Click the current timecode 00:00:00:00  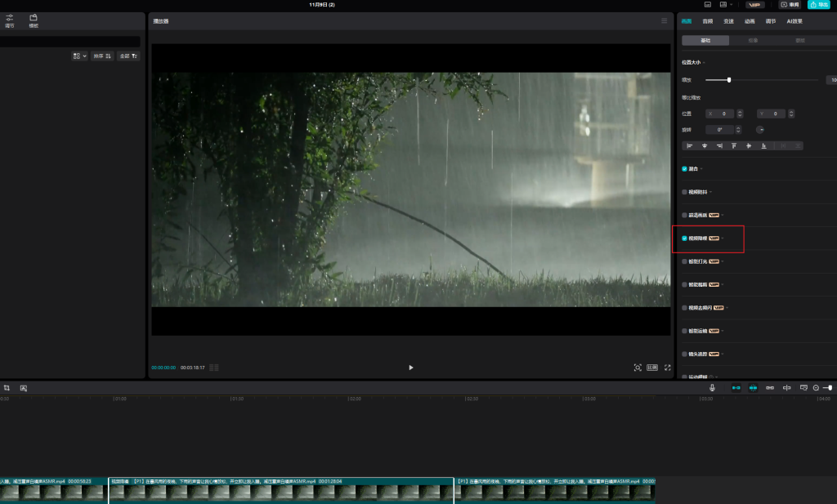(163, 368)
